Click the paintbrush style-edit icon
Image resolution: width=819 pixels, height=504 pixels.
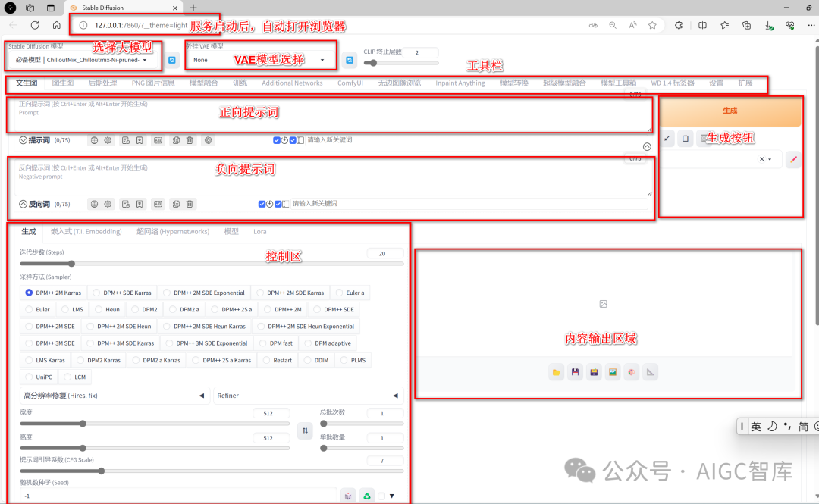[x=793, y=159]
